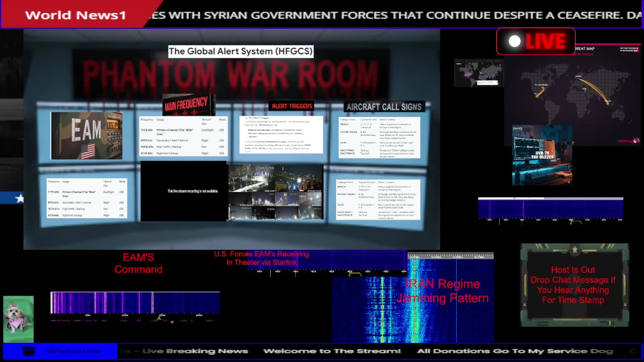This screenshot has height=362, width=644.
Task: Click the Welcome label in bottom bar
Action: [73, 351]
